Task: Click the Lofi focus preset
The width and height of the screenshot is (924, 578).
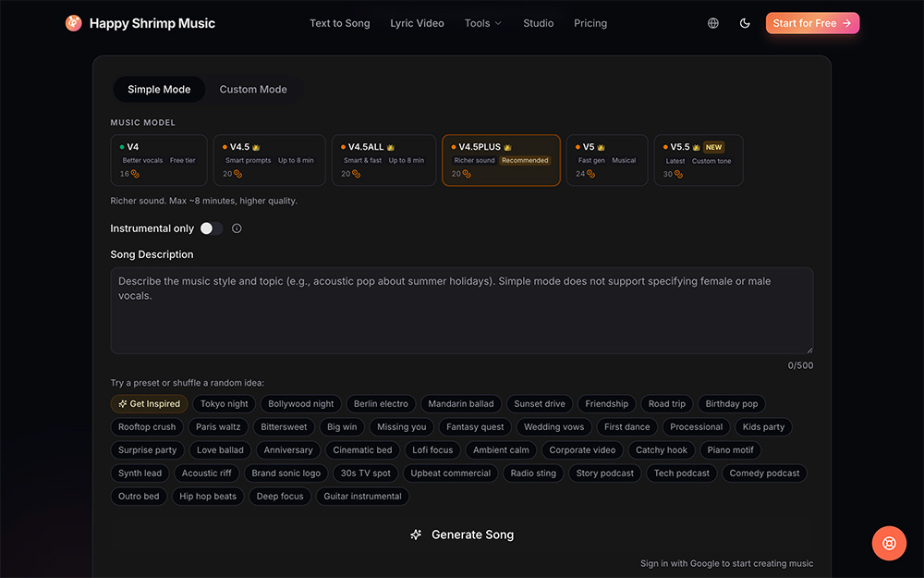Action: tap(432, 450)
